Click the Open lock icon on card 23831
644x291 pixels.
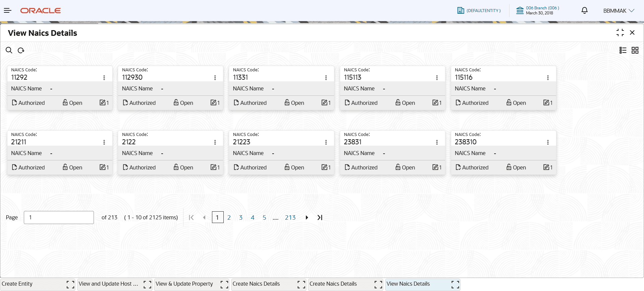point(398,167)
